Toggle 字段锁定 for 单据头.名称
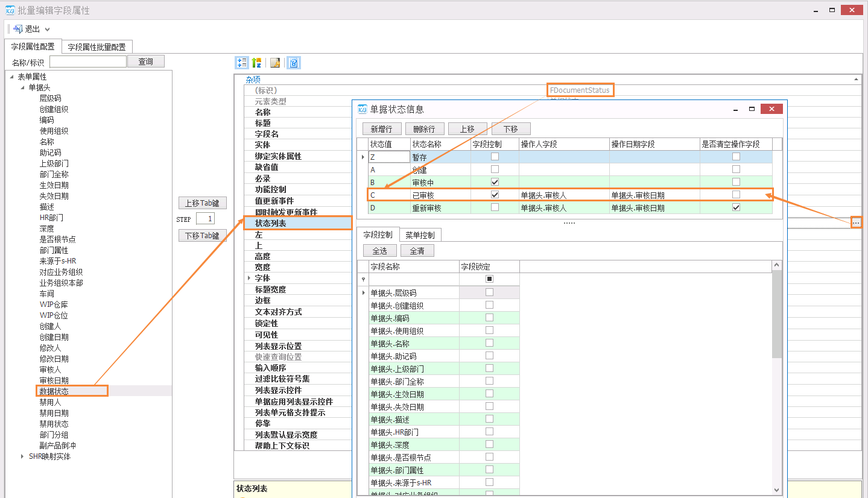This screenshot has width=868, height=498. tap(489, 343)
